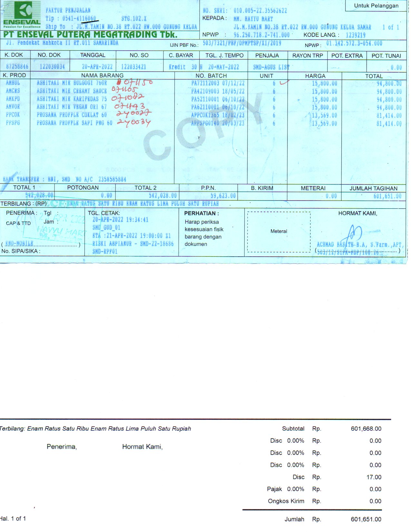Viewport: 411px width, 532px height.
Task: Click the PT Enseval Putera Megatrading title
Action: coord(90,35)
